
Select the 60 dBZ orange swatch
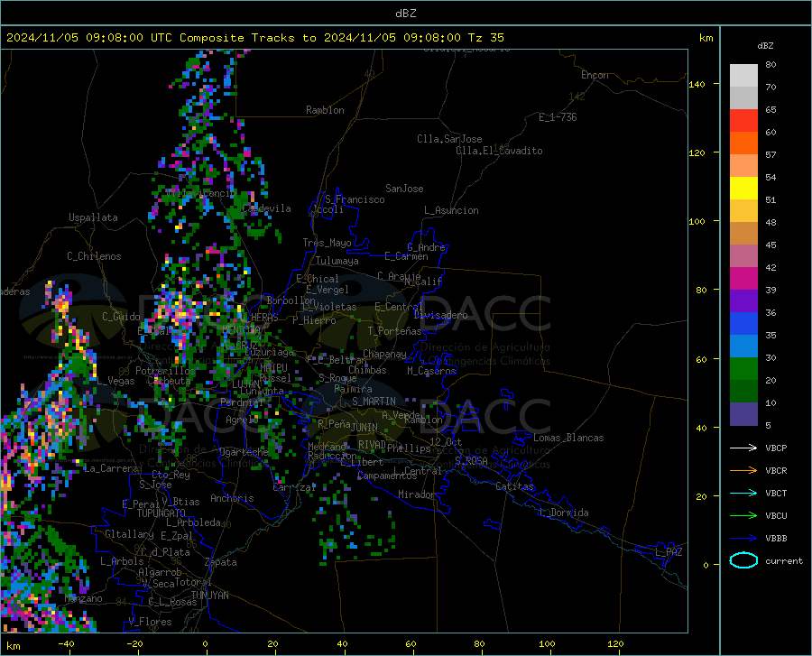click(743, 143)
